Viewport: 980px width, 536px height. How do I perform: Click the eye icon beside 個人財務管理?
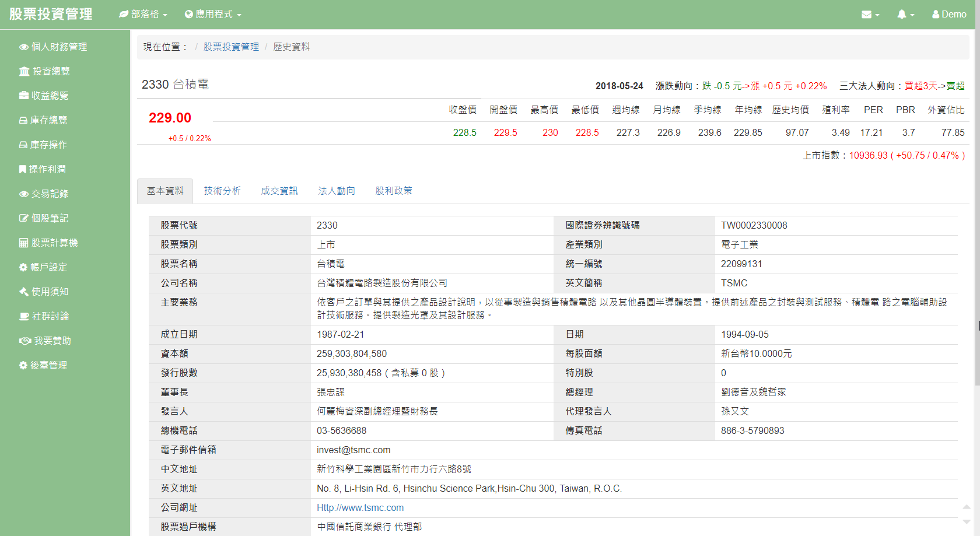24,47
